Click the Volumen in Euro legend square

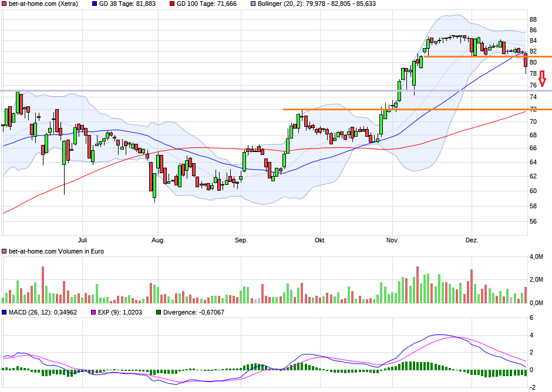click(x=5, y=251)
